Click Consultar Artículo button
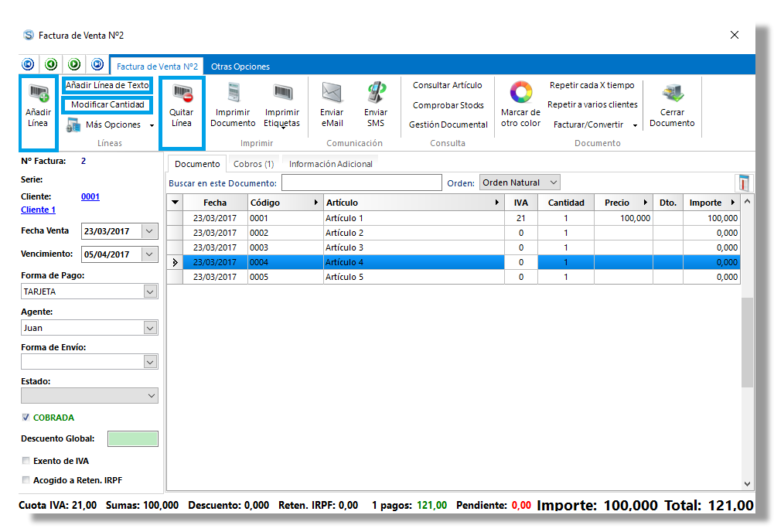 [447, 85]
